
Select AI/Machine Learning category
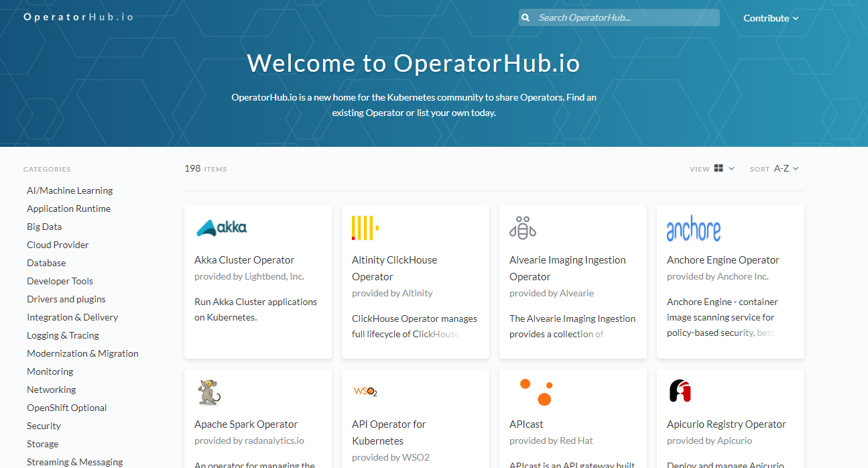click(x=70, y=190)
